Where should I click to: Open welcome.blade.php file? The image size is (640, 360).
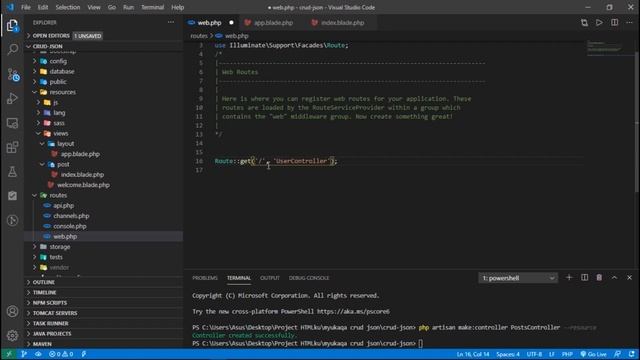point(83,185)
